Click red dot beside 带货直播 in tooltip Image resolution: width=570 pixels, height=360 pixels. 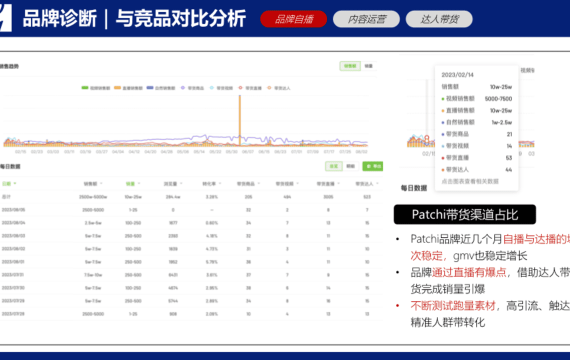coord(443,158)
